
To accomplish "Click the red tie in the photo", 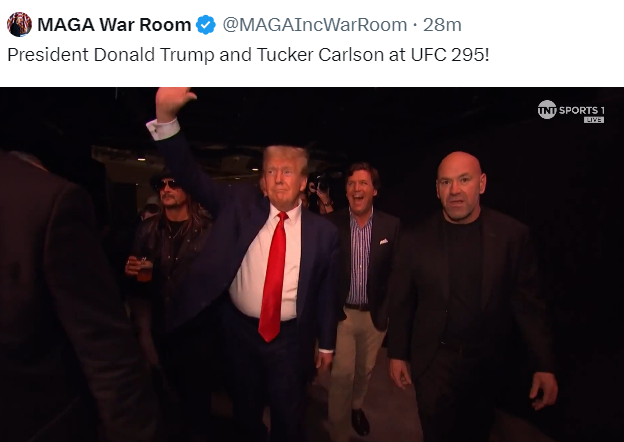I will (x=274, y=276).
